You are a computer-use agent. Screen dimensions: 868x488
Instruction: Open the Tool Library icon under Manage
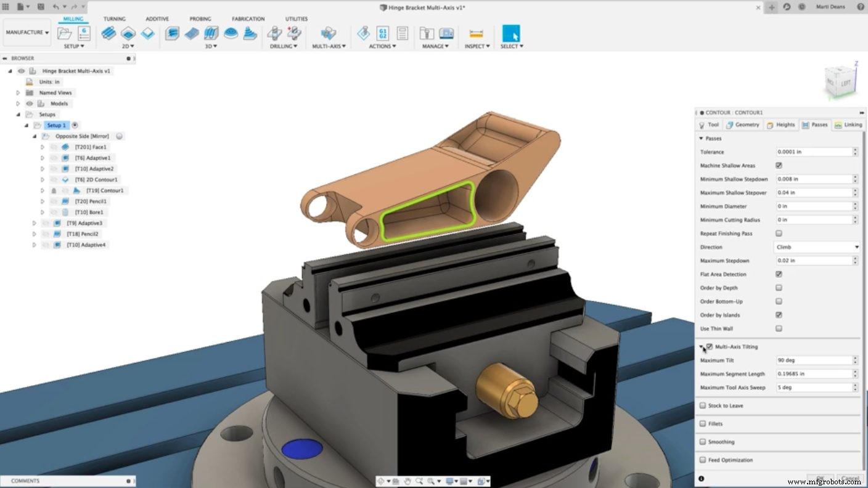425,34
